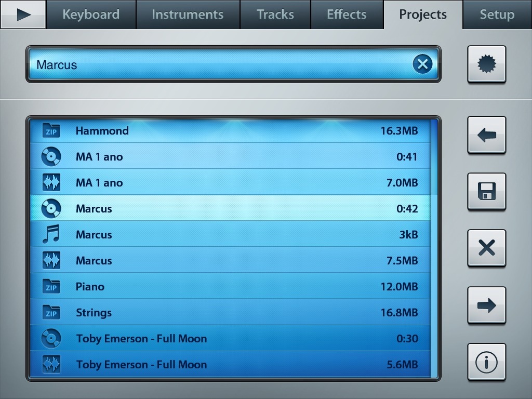Open the Instruments tab

pos(188,14)
